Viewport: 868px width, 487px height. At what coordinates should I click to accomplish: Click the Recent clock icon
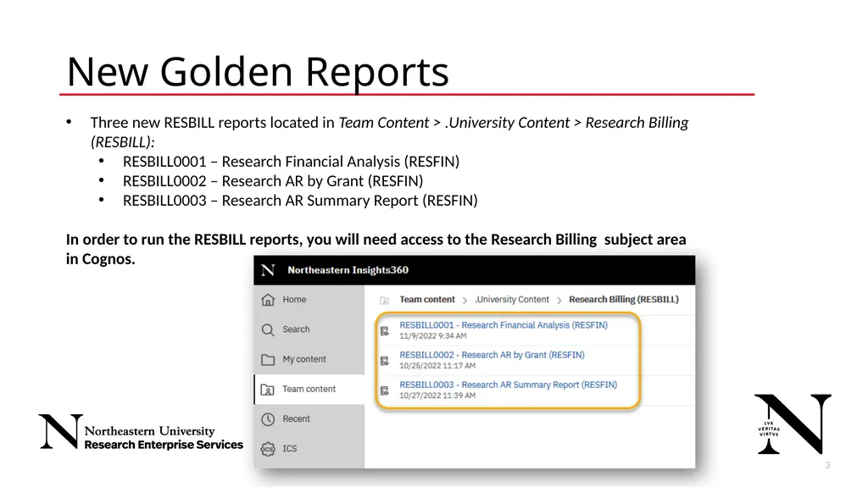268,419
